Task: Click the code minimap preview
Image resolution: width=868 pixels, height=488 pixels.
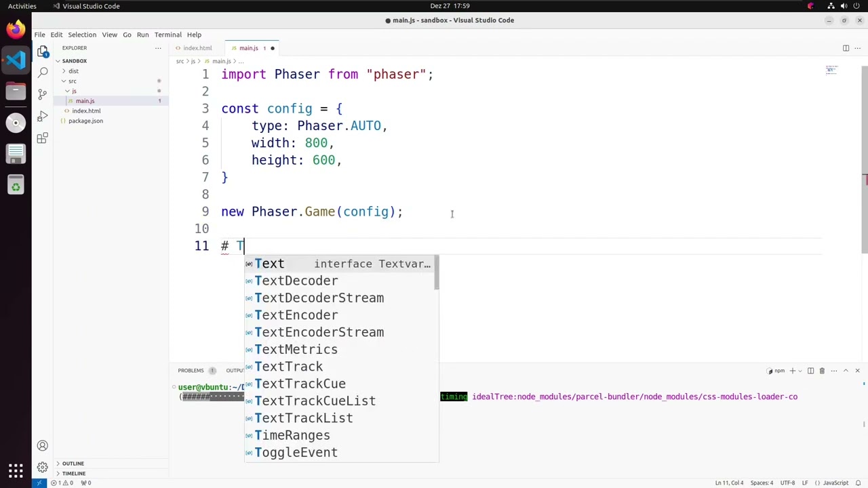Action: pyautogui.click(x=831, y=70)
